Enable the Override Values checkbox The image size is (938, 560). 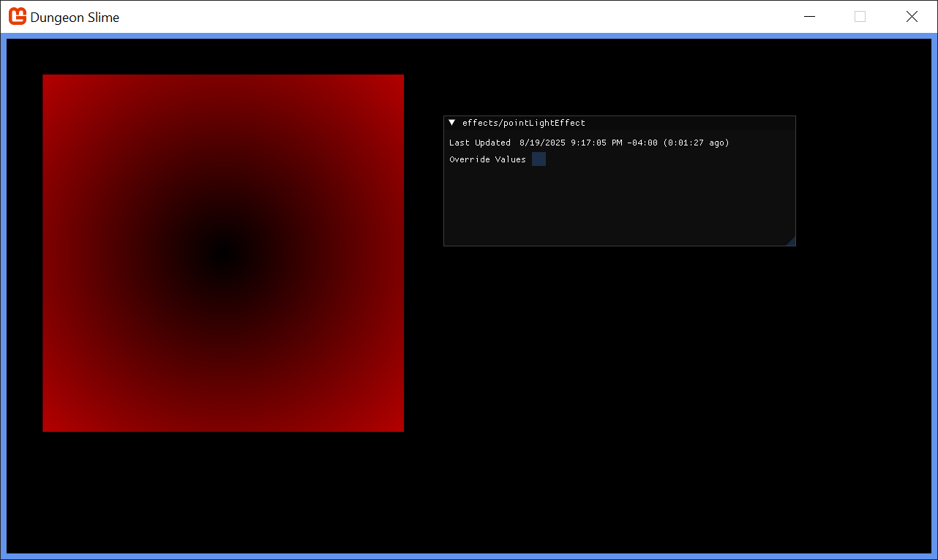pyautogui.click(x=539, y=159)
